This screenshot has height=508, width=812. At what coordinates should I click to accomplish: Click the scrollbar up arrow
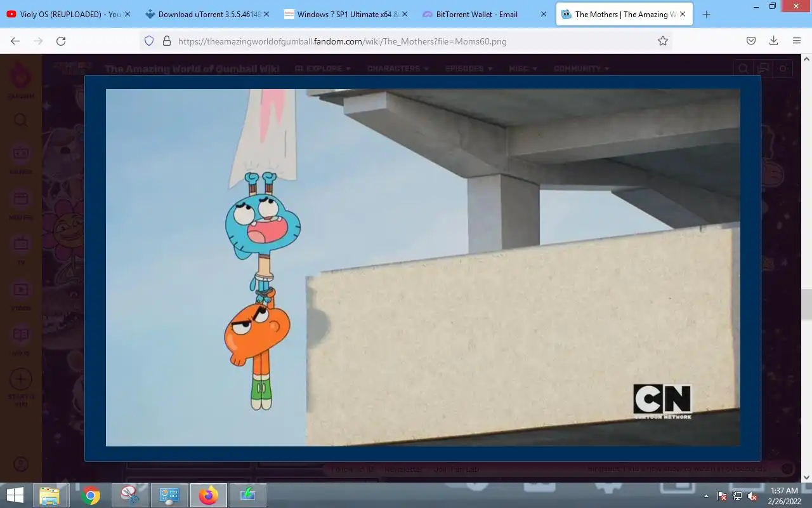point(806,60)
